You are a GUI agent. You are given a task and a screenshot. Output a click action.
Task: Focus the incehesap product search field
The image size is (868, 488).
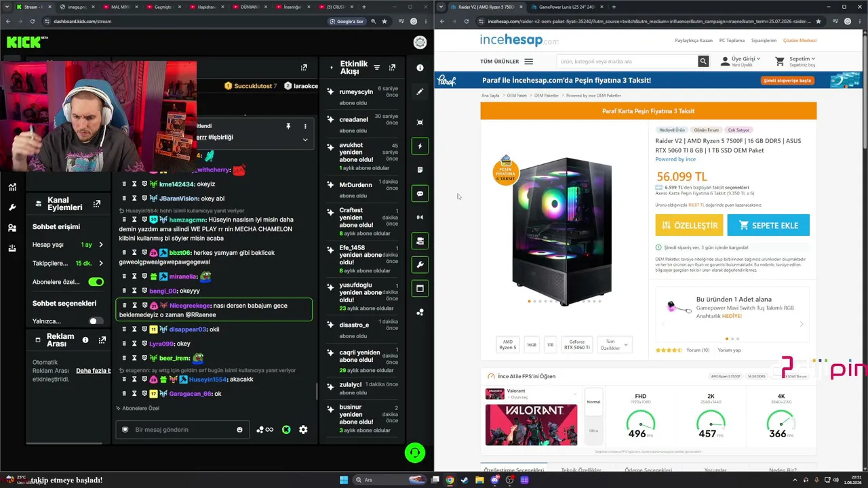tap(627, 62)
